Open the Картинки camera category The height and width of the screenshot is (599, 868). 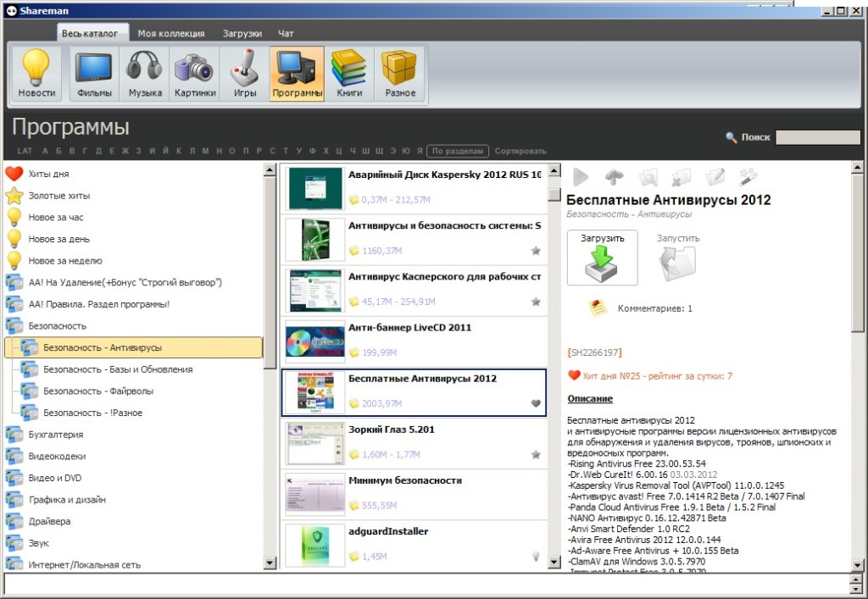[x=194, y=74]
